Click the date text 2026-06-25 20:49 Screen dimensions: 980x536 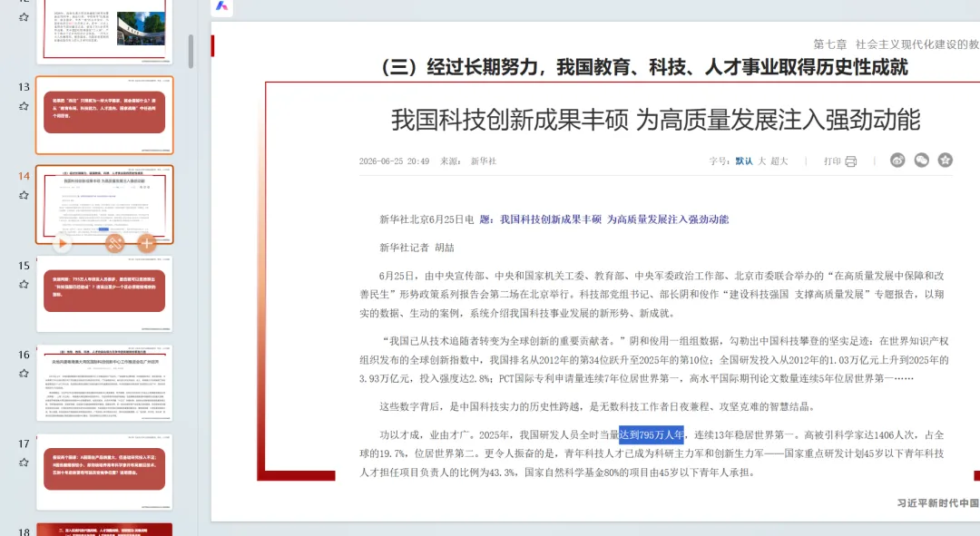[394, 161]
